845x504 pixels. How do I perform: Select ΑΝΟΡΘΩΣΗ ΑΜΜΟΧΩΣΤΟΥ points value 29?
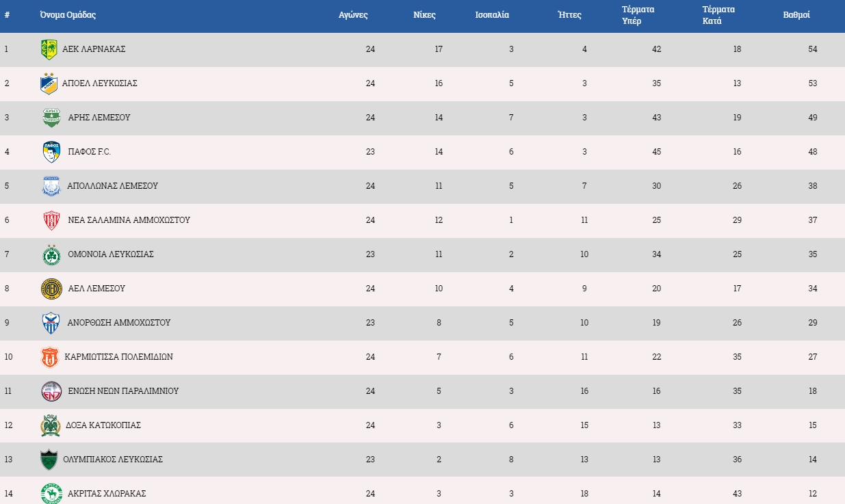click(812, 323)
